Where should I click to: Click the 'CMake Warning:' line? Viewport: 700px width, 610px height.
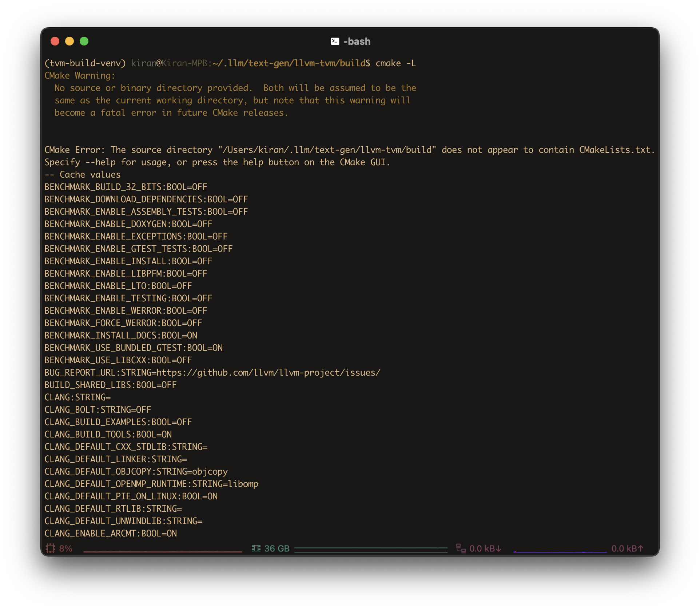(80, 76)
